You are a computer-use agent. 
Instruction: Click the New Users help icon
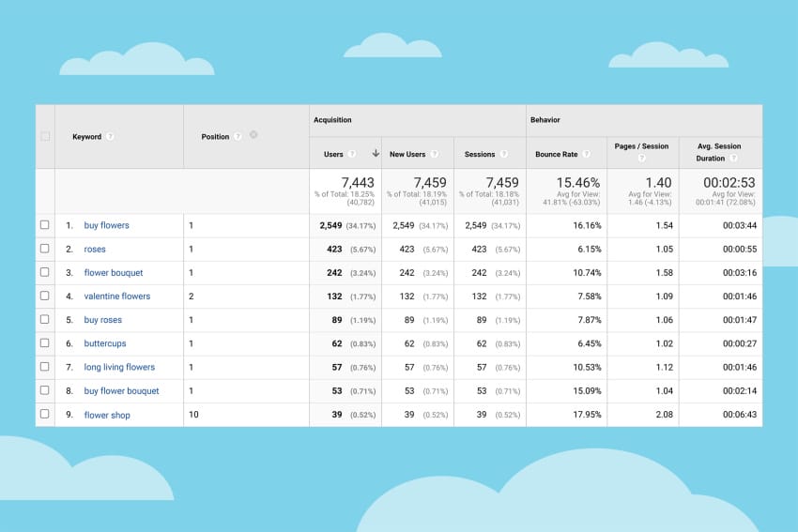[x=434, y=154]
